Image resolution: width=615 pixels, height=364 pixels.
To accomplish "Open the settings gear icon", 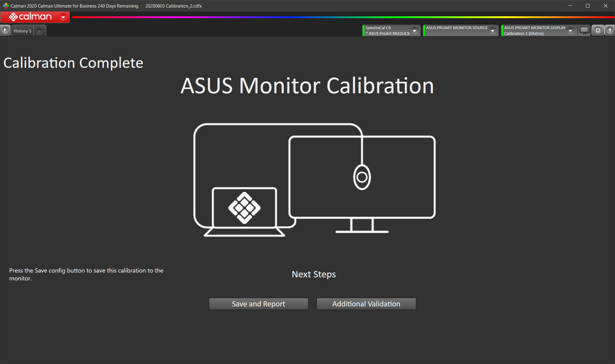I will (x=598, y=30).
